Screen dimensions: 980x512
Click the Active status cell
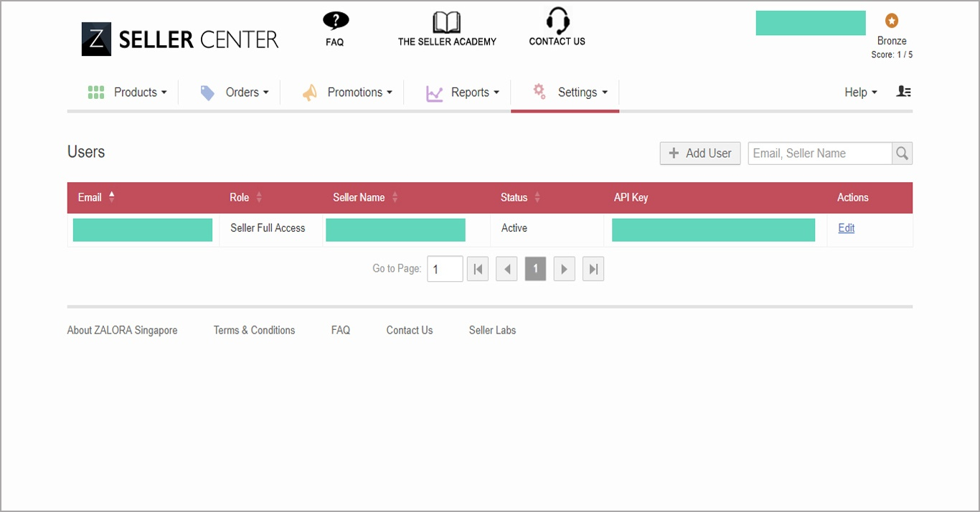coord(514,228)
